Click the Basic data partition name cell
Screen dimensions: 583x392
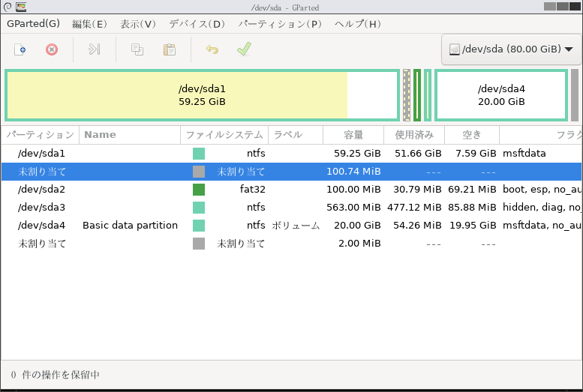(130, 226)
